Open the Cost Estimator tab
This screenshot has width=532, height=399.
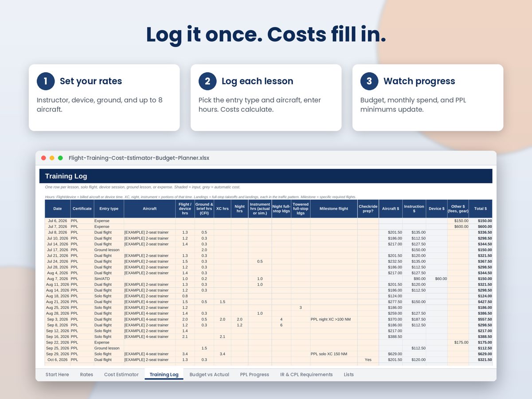(x=121, y=375)
